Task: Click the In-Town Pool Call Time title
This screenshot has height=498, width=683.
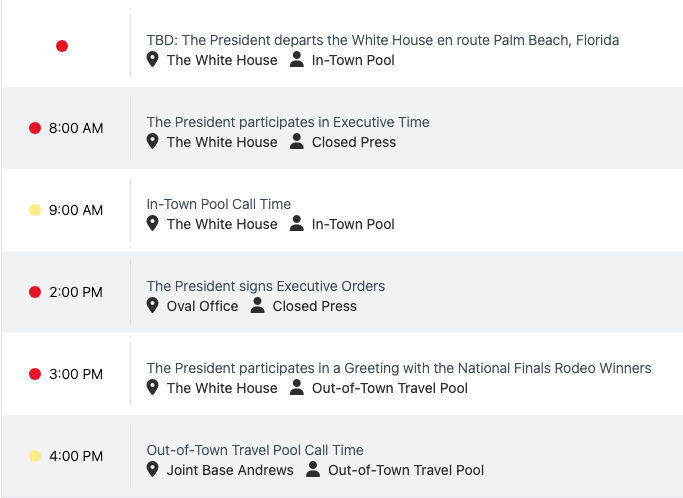Action: click(218, 204)
